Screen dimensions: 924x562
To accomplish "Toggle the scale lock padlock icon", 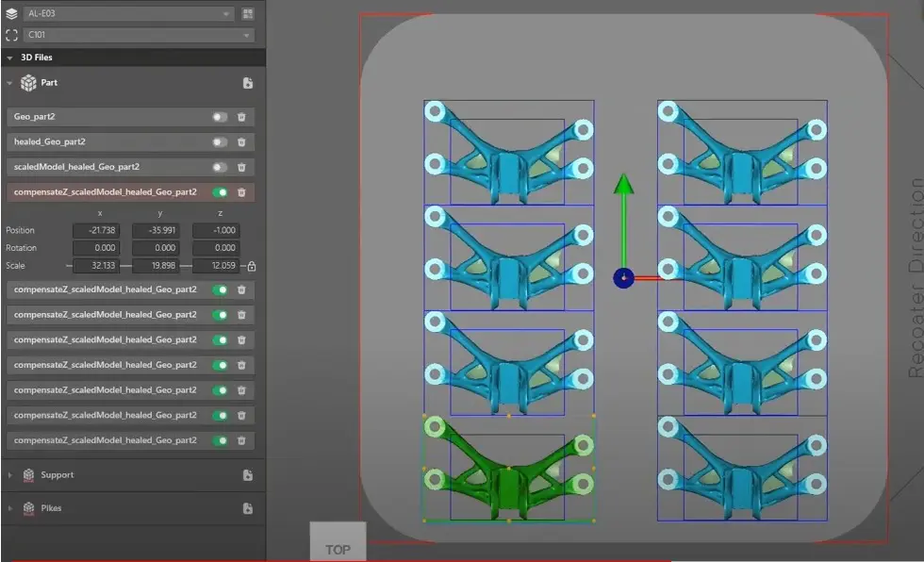I will pos(252,266).
